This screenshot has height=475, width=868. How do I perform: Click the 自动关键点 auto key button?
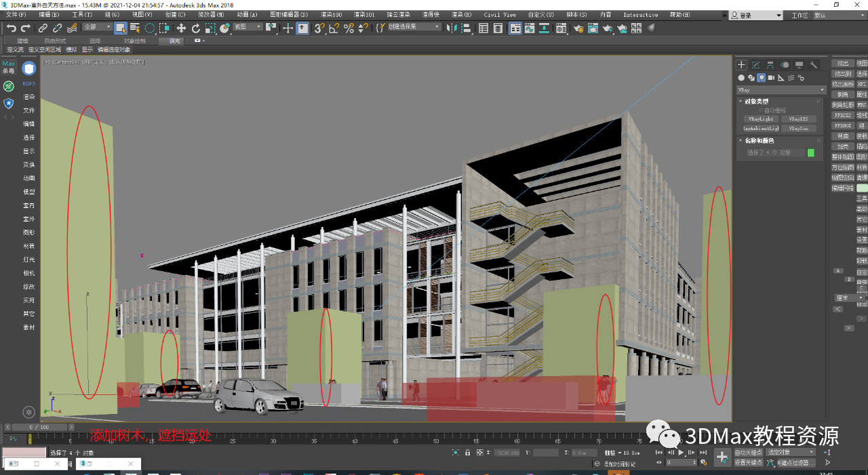tap(749, 452)
